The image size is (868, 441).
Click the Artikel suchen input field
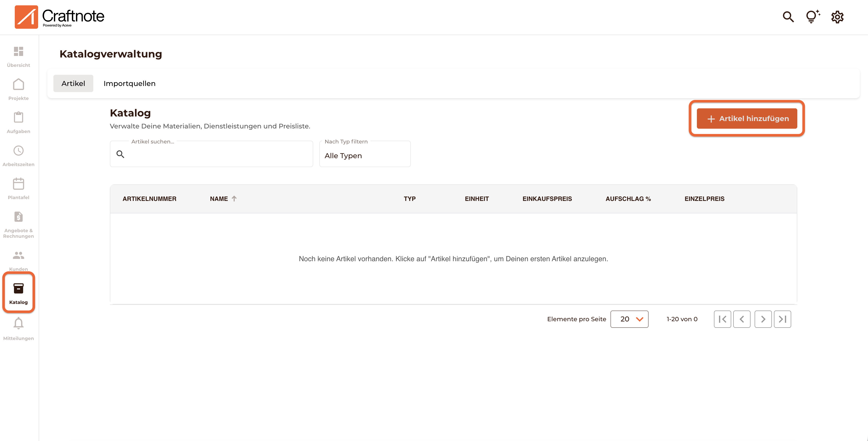coord(216,154)
